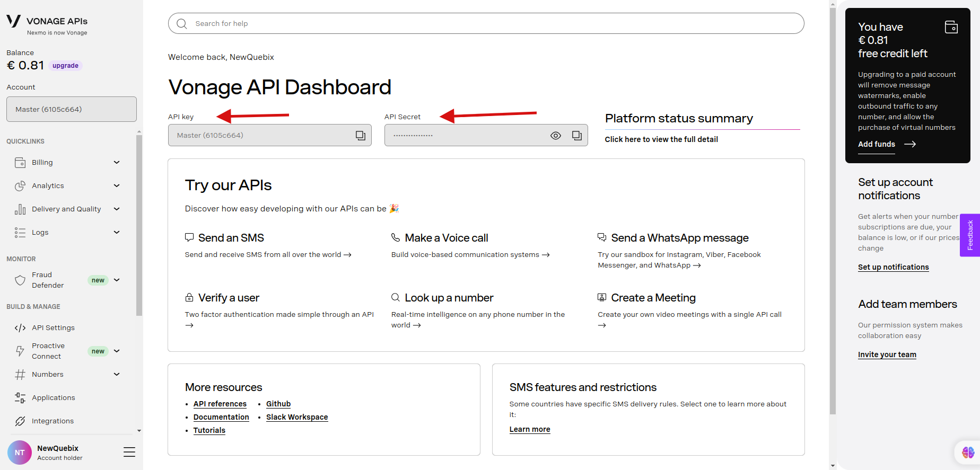Screen dimensions: 980x470
Task: Click the Vonage logo in sidebar
Action: pyautogui.click(x=14, y=21)
